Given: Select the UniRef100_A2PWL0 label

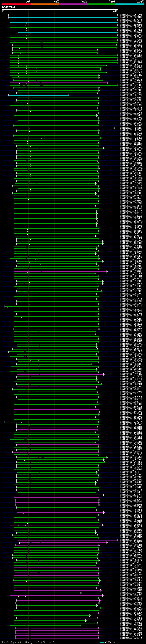Looking at the screenshot, I should (131, 218).
